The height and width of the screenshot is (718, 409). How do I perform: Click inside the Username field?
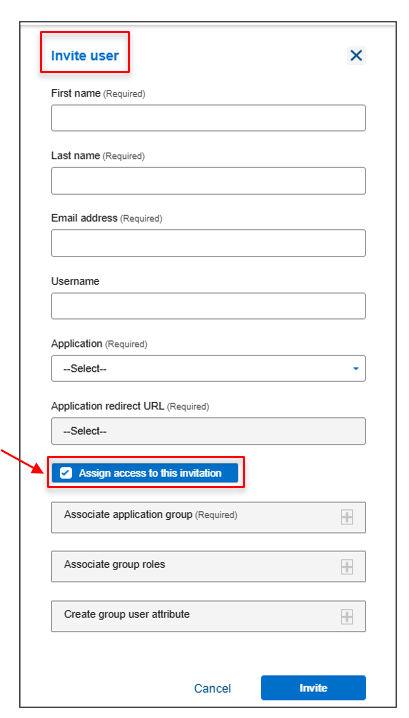(x=208, y=305)
